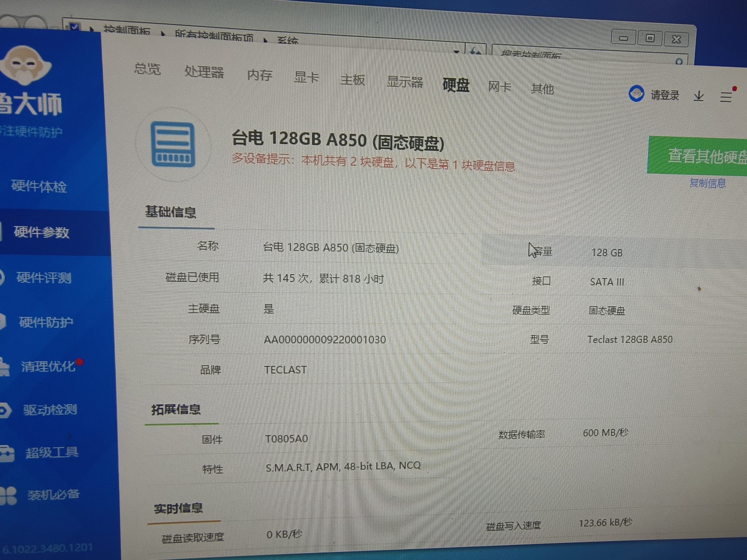Click the 基础信息 section heading
The width and height of the screenshot is (747, 560).
[x=171, y=212]
